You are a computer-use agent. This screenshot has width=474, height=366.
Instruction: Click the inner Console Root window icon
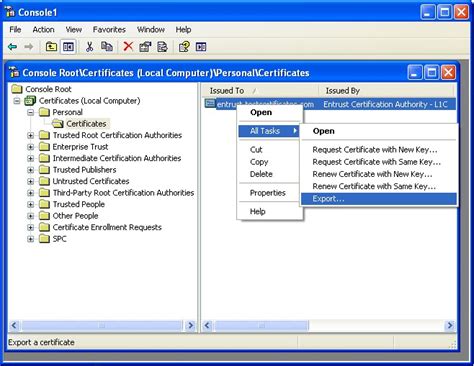pyautogui.click(x=14, y=72)
